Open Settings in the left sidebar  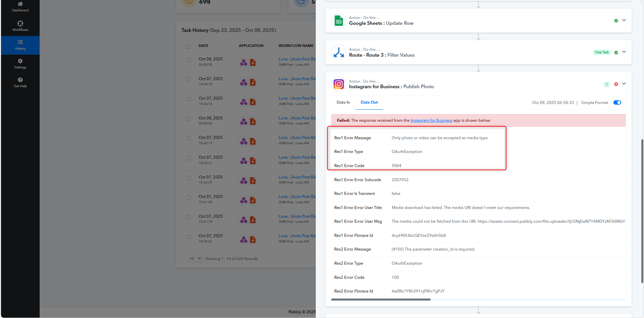tap(20, 63)
